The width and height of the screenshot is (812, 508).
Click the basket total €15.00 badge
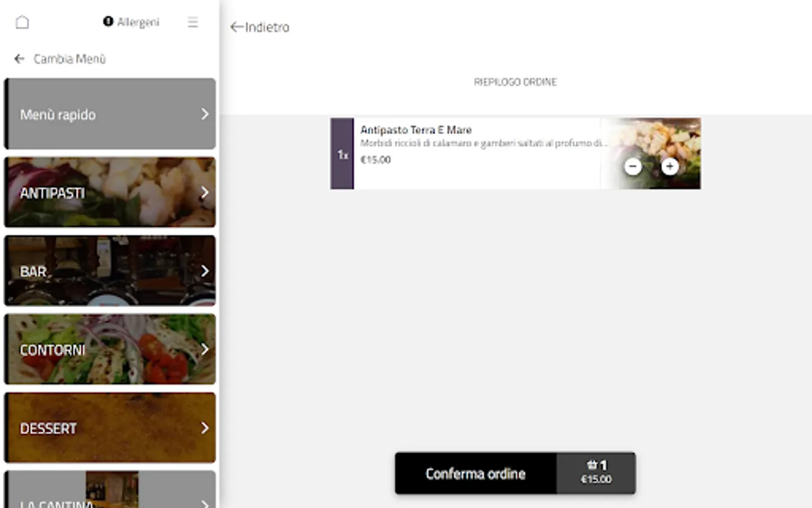point(596,474)
